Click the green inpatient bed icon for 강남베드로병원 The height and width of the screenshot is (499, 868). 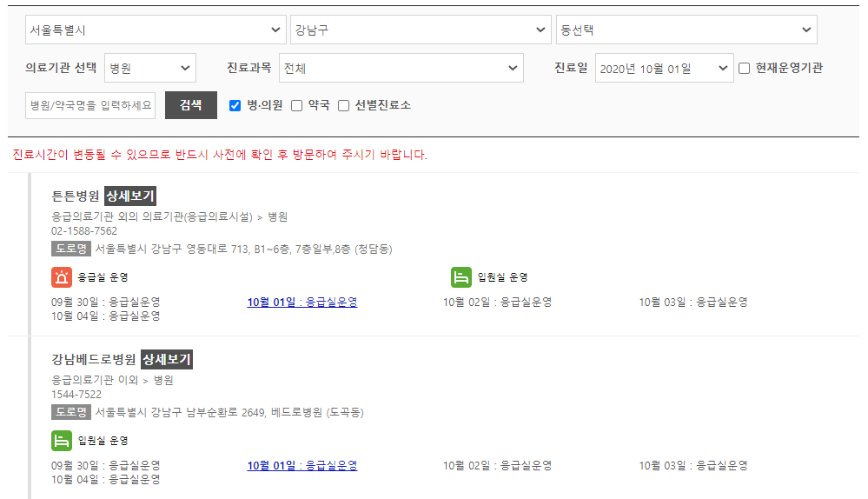62,441
